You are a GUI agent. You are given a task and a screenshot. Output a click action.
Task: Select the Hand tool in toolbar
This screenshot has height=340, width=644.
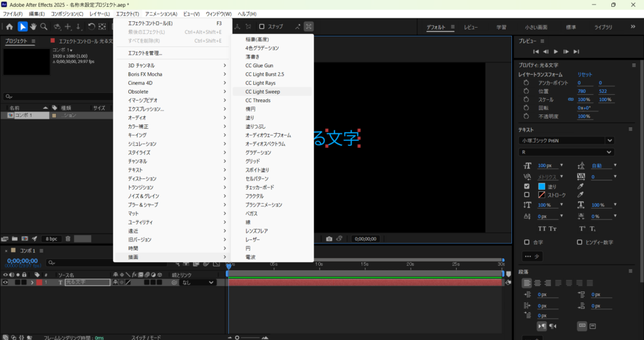coord(33,26)
